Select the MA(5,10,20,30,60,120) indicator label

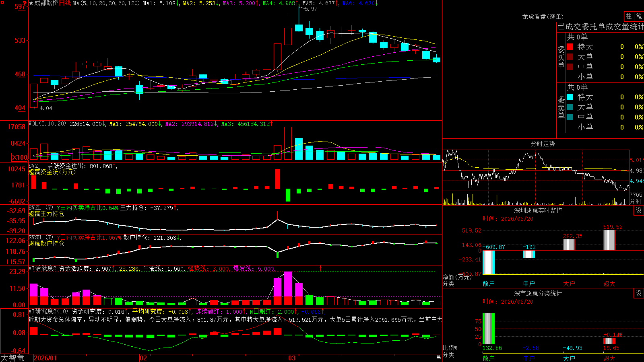(x=106, y=3)
